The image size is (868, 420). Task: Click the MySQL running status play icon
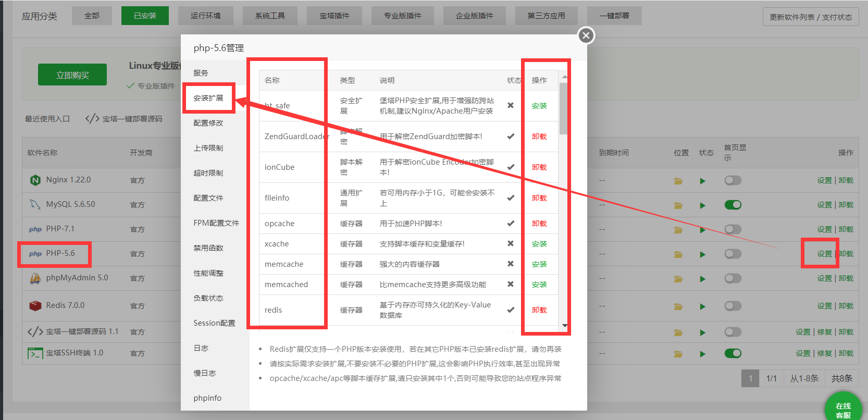702,206
